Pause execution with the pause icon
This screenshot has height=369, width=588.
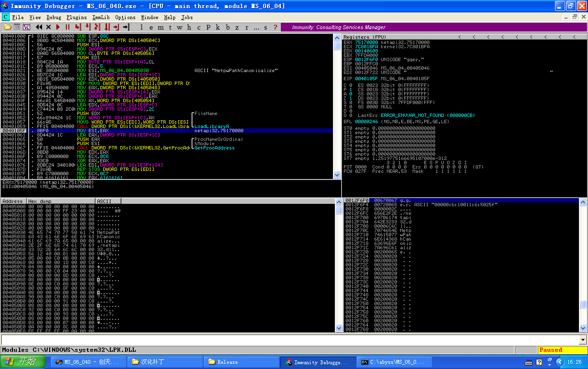click(67, 27)
